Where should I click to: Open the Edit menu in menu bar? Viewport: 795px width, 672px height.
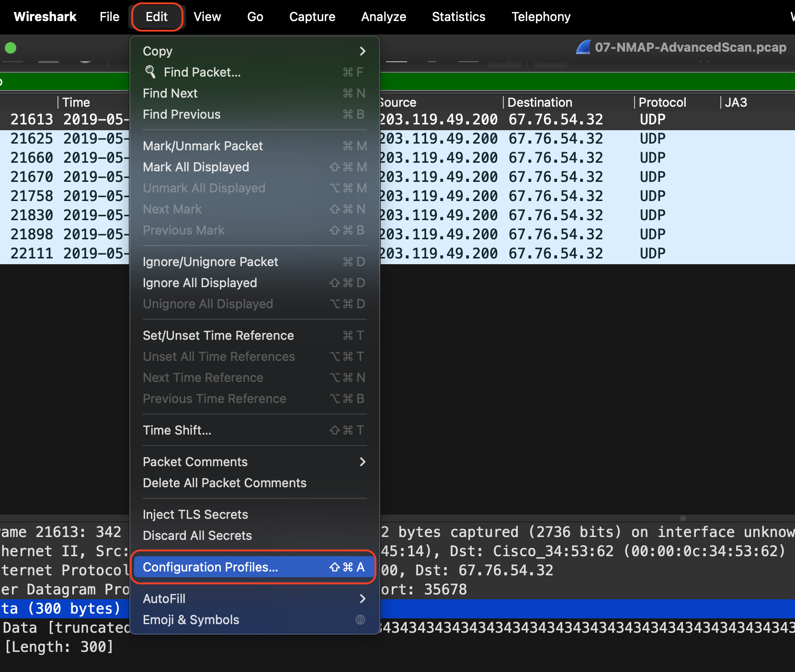point(157,17)
